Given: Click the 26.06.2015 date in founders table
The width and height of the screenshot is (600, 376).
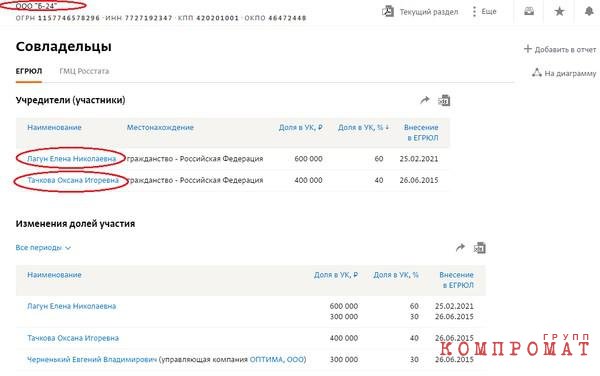Looking at the screenshot, I should (419, 180).
